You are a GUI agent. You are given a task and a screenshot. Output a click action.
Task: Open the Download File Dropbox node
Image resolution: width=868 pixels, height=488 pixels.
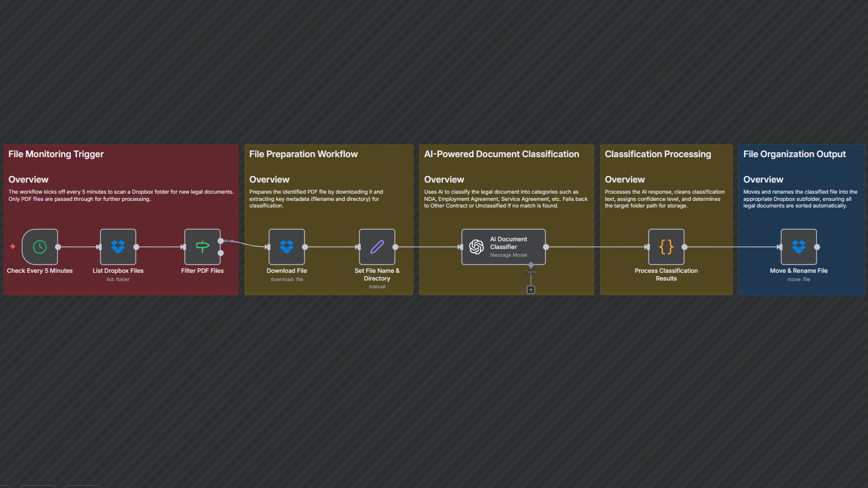click(x=287, y=247)
